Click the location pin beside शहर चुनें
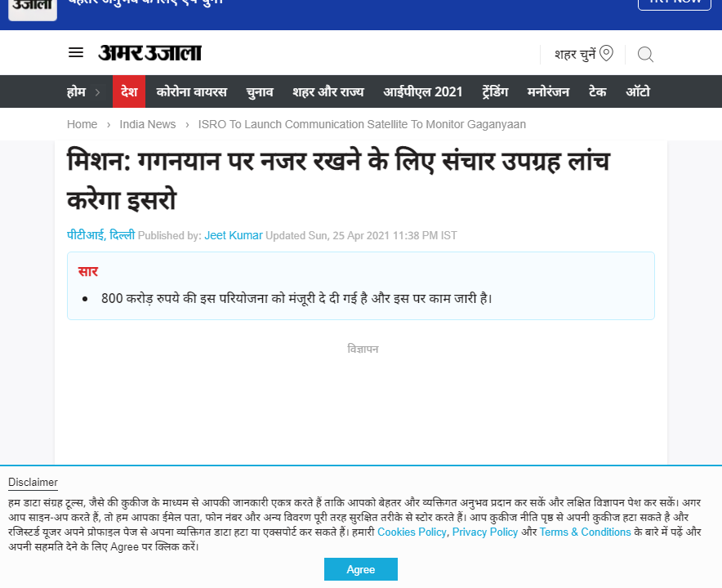This screenshot has width=722, height=588. click(605, 51)
